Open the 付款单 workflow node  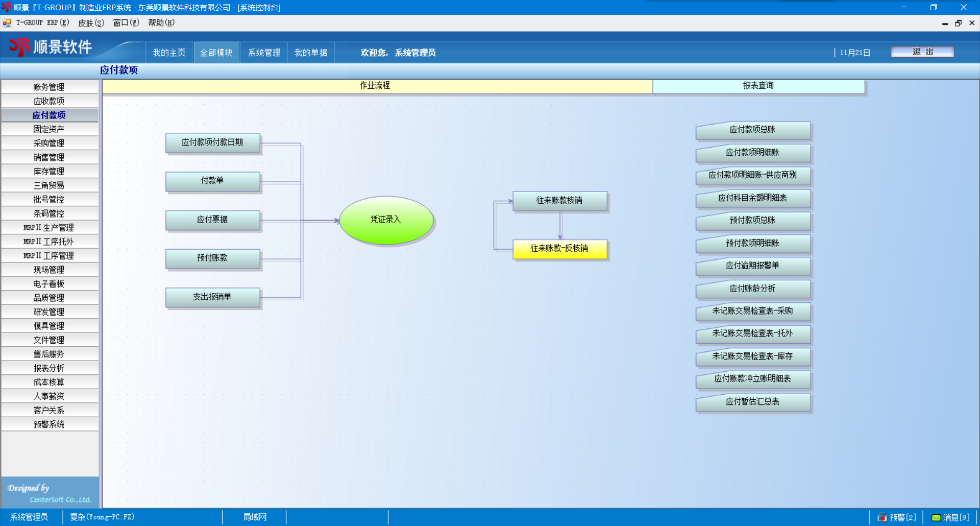212,181
